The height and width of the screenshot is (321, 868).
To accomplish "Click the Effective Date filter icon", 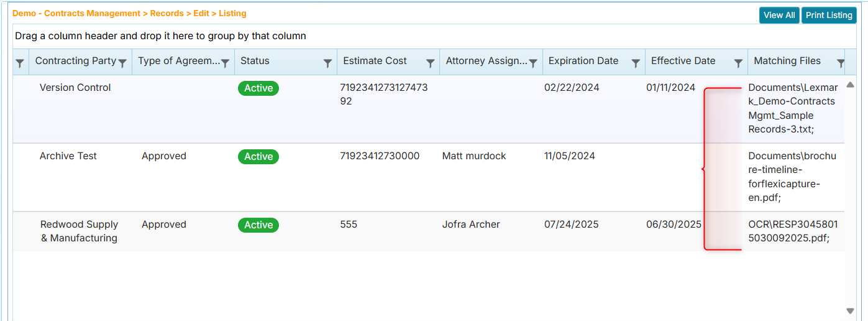I will [x=738, y=63].
